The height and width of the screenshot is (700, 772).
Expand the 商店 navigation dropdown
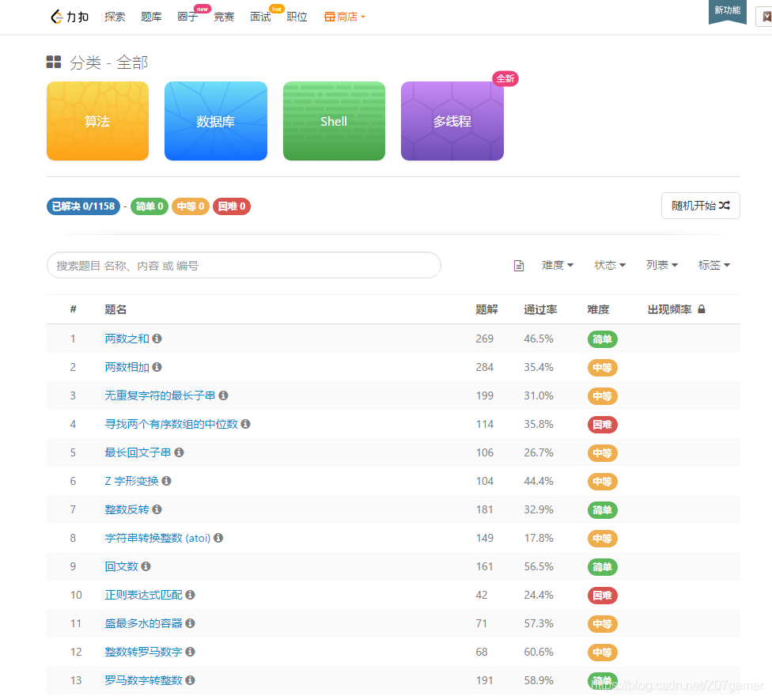pyautogui.click(x=345, y=16)
